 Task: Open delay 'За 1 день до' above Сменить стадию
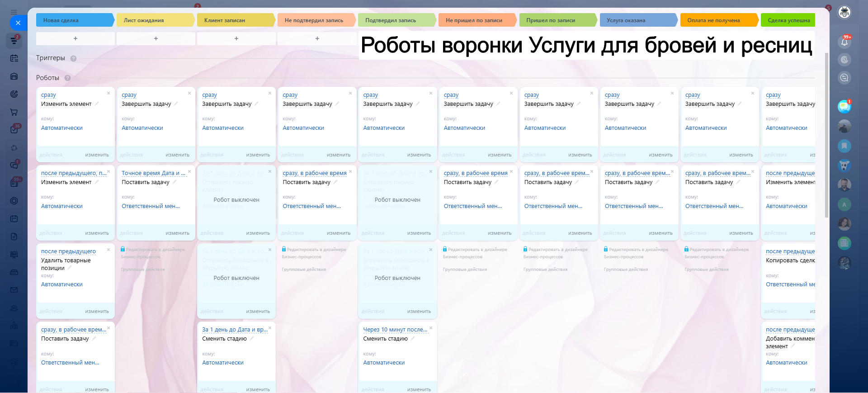pyautogui.click(x=235, y=330)
